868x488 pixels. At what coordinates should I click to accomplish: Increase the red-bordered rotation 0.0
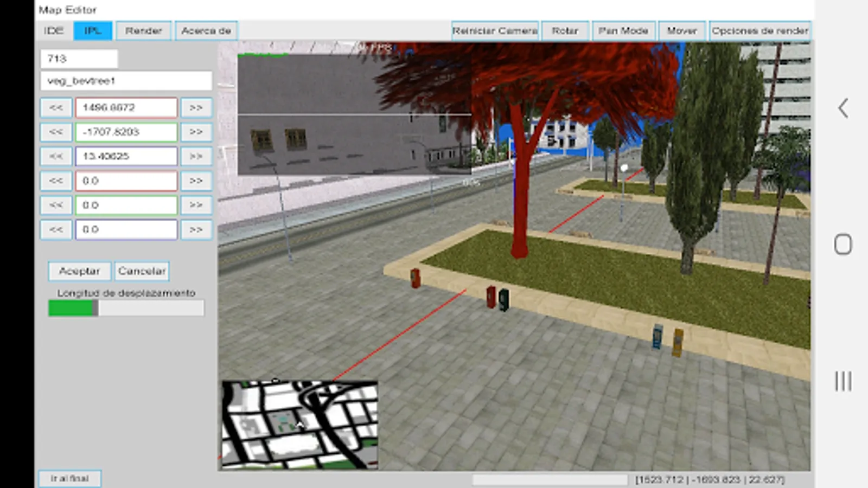click(x=196, y=181)
